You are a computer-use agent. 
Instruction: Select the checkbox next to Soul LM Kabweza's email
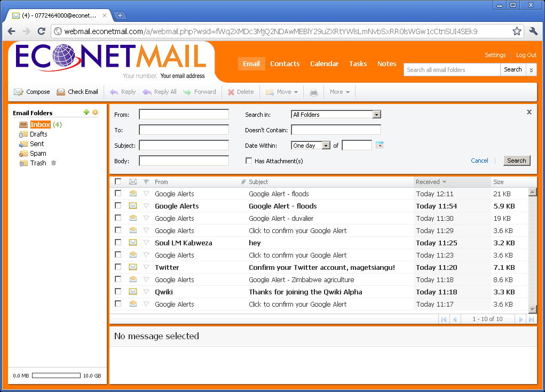coord(118,243)
